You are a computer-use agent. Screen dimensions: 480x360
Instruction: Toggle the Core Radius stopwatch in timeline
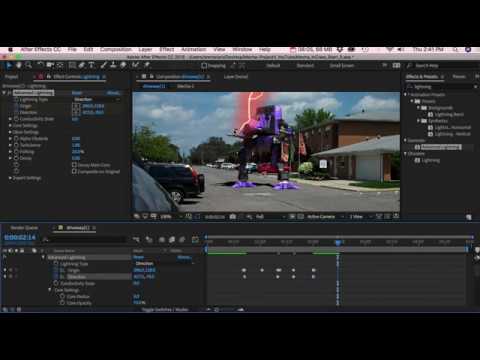62,296
